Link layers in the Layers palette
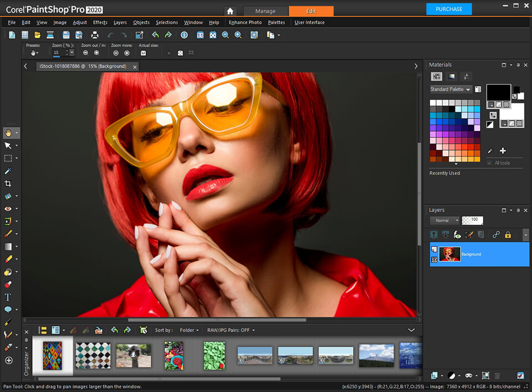Screen dimensions: 532x392 tap(496, 234)
